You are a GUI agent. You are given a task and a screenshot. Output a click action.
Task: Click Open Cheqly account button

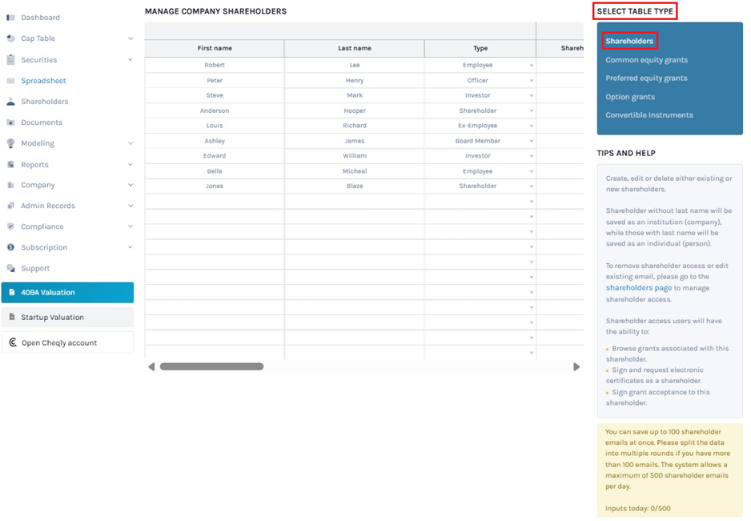[x=68, y=342]
